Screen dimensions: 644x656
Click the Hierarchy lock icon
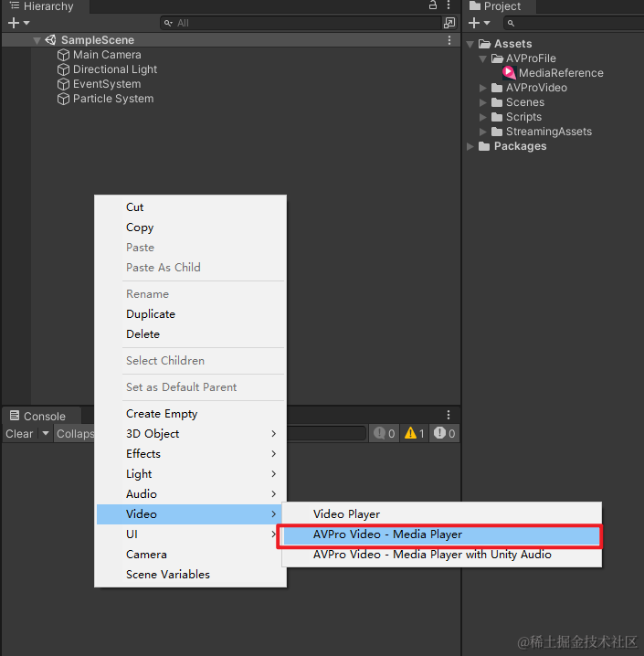[433, 5]
